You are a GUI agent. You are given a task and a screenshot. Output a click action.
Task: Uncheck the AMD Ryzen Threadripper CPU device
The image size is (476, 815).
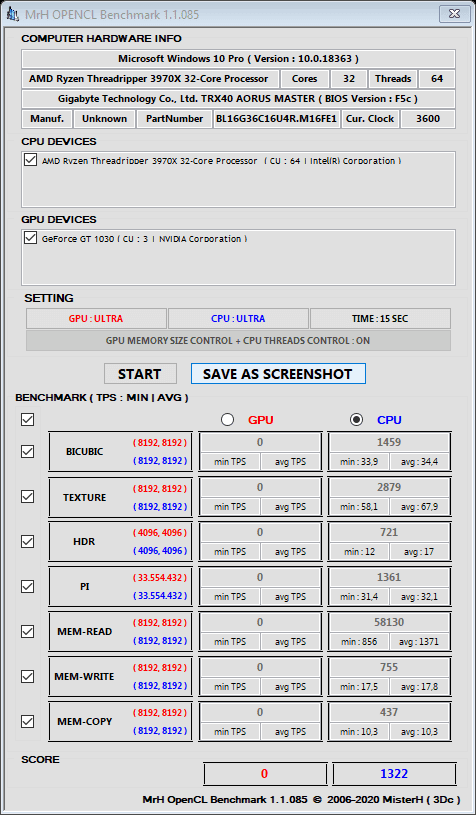click(x=30, y=160)
